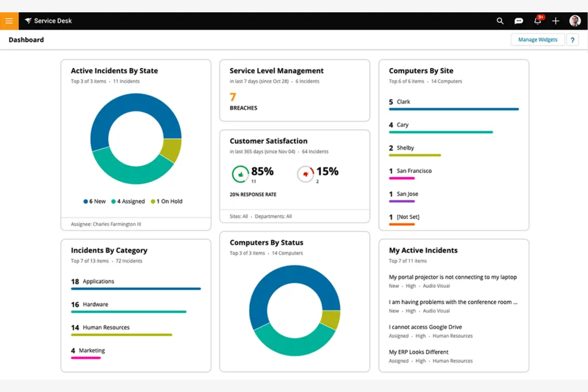The image size is (588, 392).
Task: Toggle the '6 New' legend entry
Action: (95, 201)
